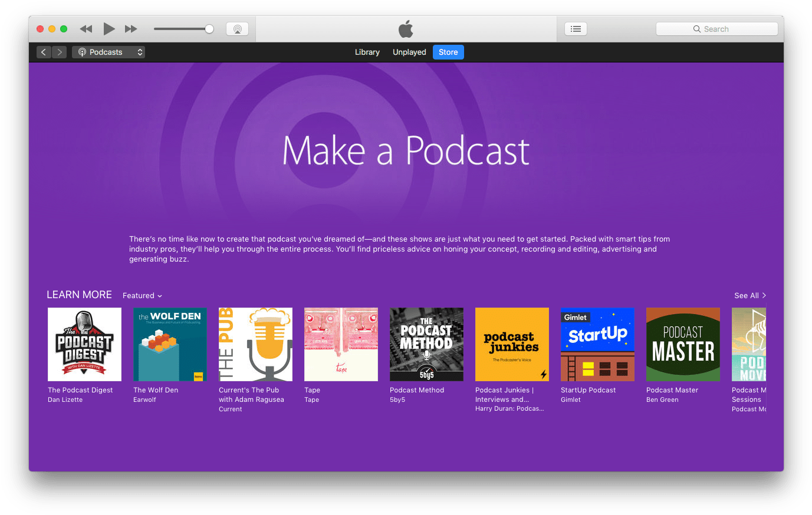Click the rewind playback button
This screenshot has height=515, width=812.
pos(86,29)
